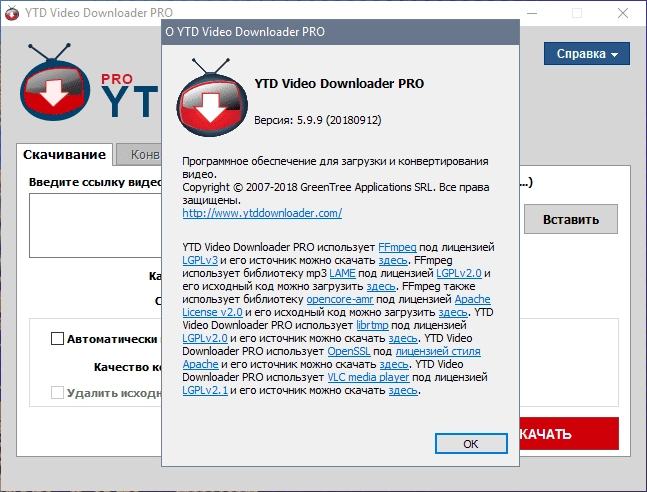Open the LGPLv3 license link
647x492 pixels.
200,260
